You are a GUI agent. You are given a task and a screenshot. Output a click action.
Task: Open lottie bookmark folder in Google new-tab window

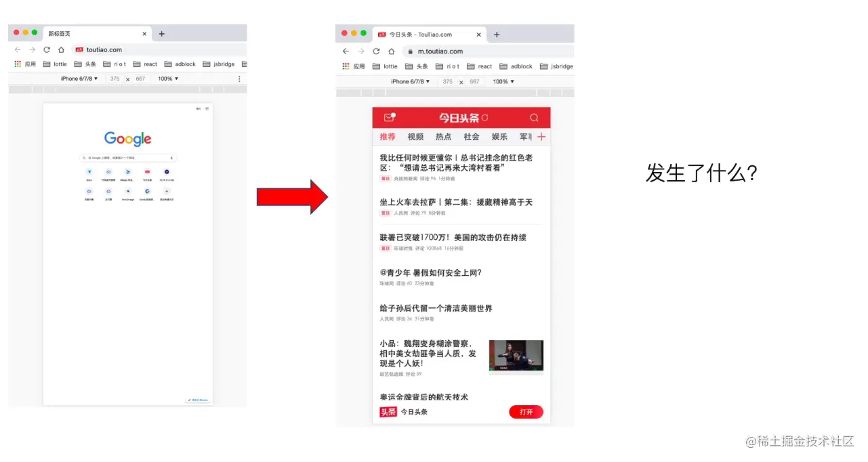55,64
